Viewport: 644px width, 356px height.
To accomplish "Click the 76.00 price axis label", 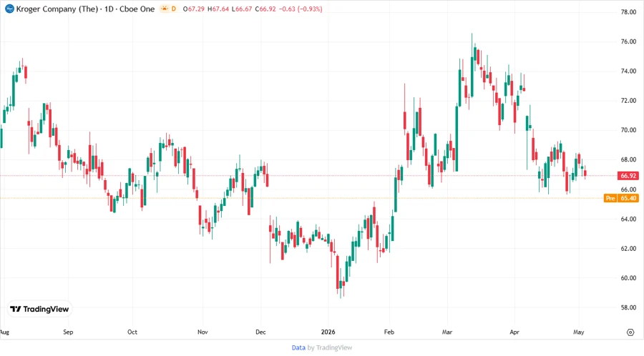I will tap(628, 41).
